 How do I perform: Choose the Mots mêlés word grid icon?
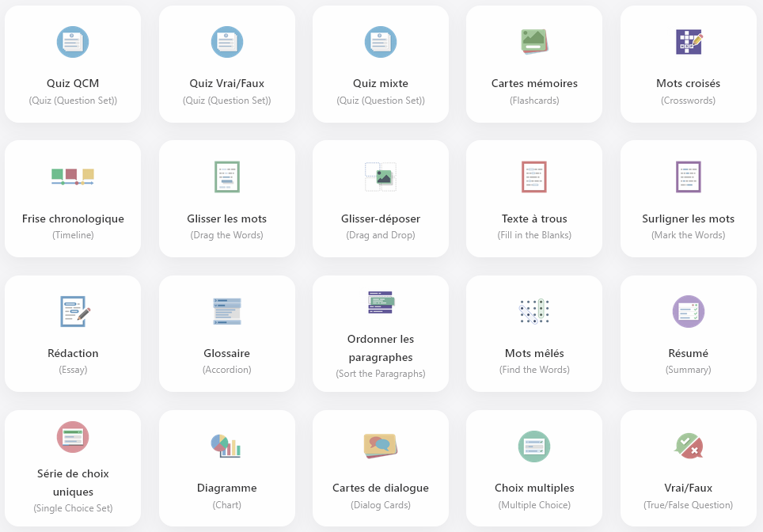534,311
